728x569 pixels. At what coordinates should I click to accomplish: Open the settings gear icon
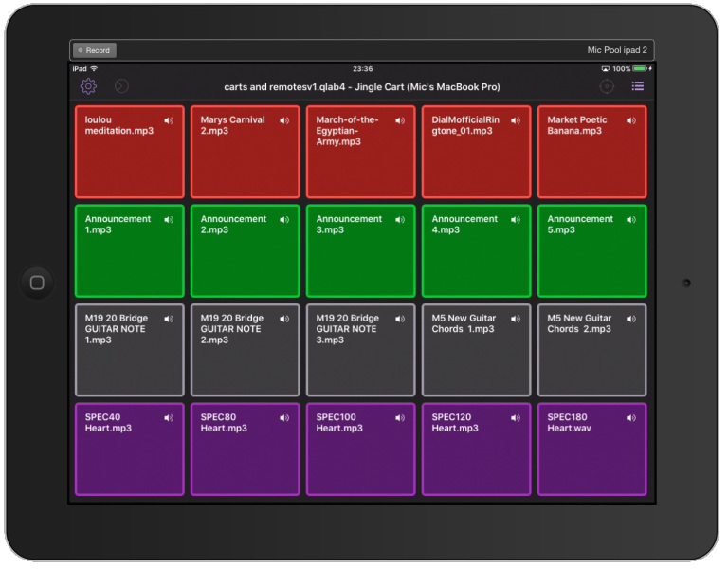pos(88,86)
